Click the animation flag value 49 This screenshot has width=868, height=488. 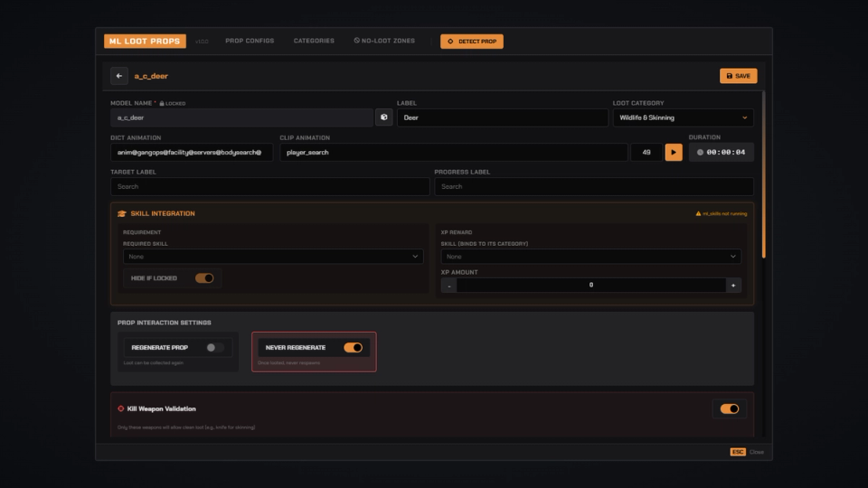[x=646, y=152]
